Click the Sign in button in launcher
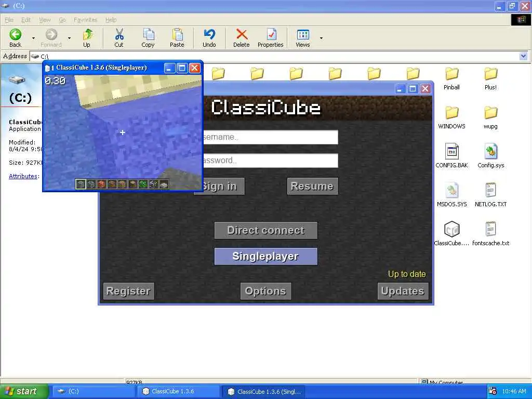This screenshot has height=399, width=532. (223, 187)
